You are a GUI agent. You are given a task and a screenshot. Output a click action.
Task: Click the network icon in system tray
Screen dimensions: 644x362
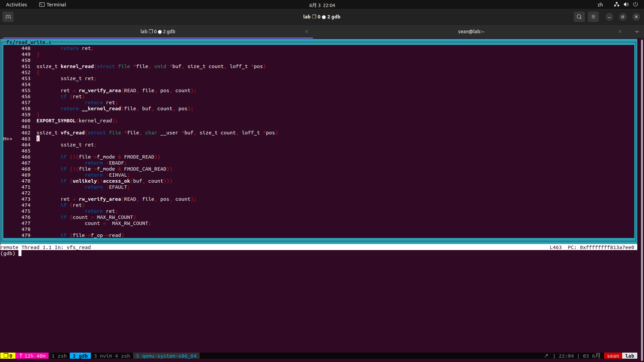click(616, 5)
